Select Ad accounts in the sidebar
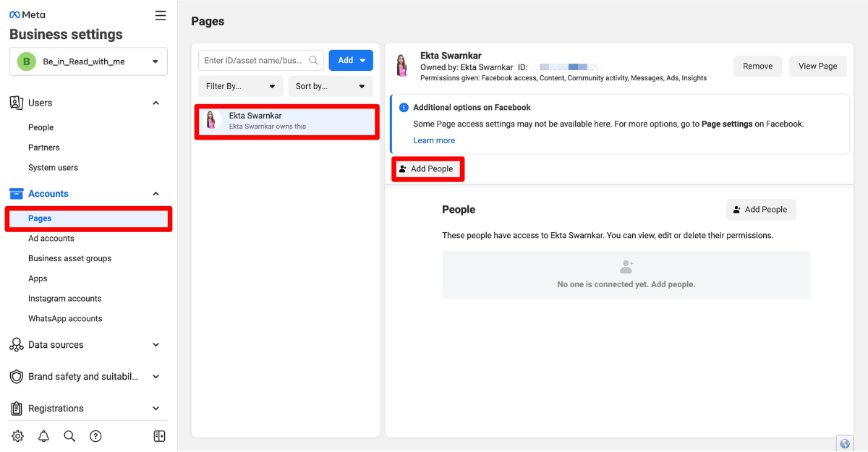The height and width of the screenshot is (452, 868). click(51, 238)
